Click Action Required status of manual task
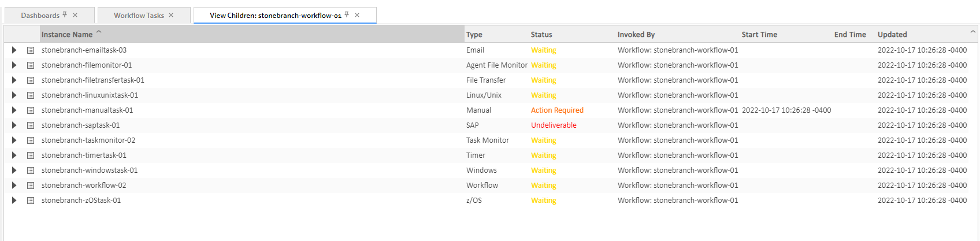Image resolution: width=980 pixels, height=241 pixels. 557,110
